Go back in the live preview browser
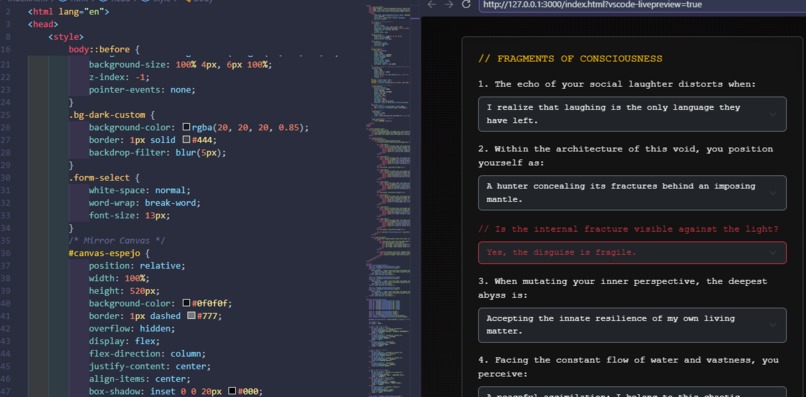 click(432, 4)
